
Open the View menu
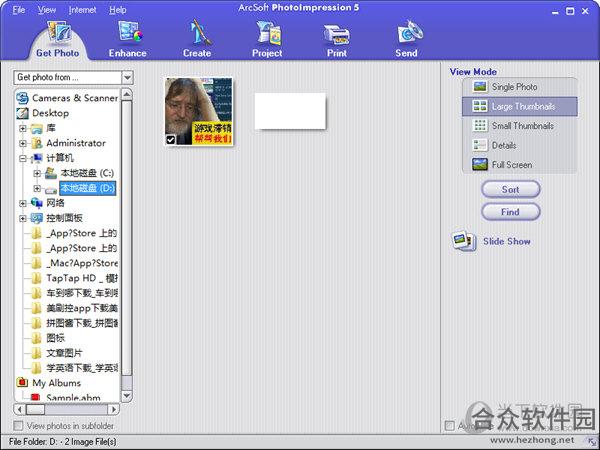47,10
